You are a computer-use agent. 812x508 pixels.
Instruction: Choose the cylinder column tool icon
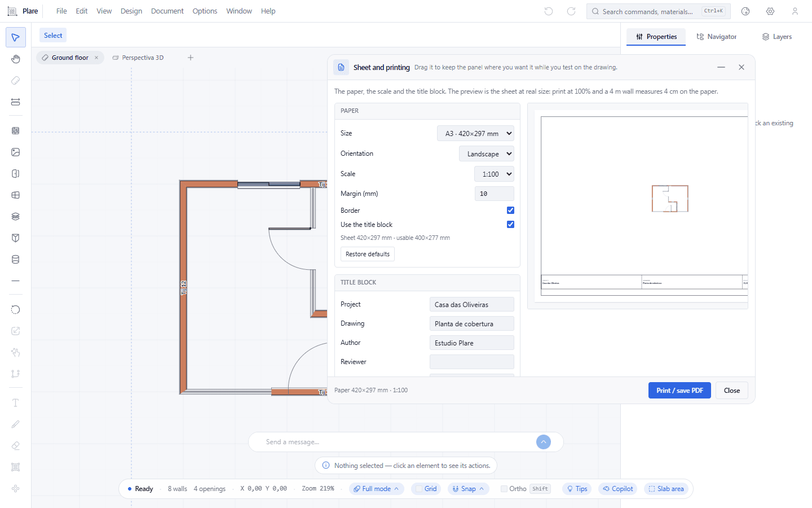point(16,259)
